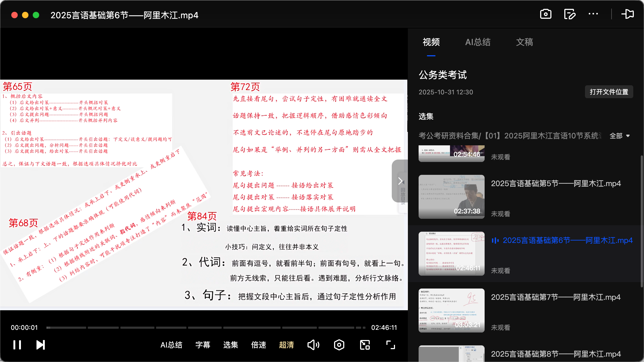Enable picture-in-picture mini window icon
644x362 pixels.
364,345
